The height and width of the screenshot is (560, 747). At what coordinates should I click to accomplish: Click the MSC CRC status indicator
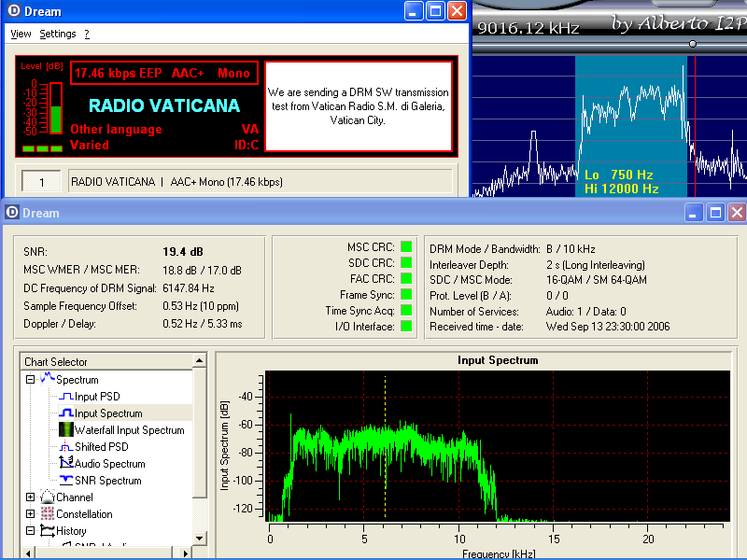pyautogui.click(x=406, y=246)
